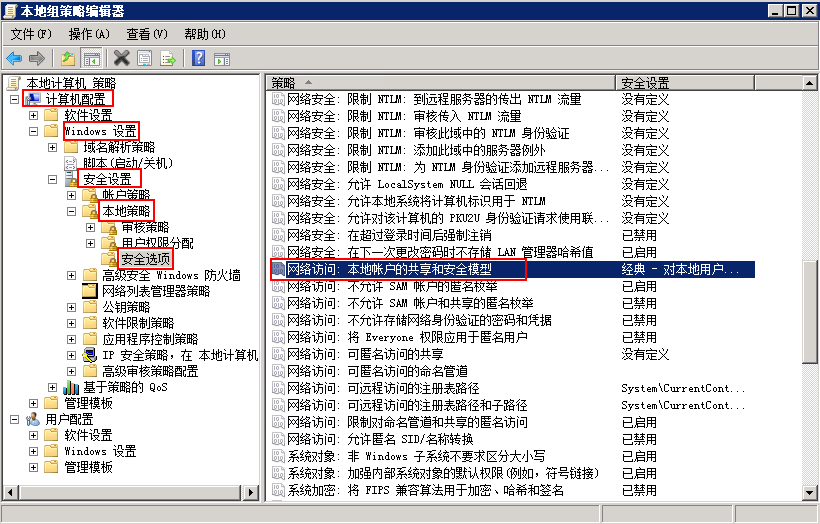This screenshot has height=524, width=820.
Task: Click the 计算机配置 computer icon
Action: pyautogui.click(x=32, y=99)
